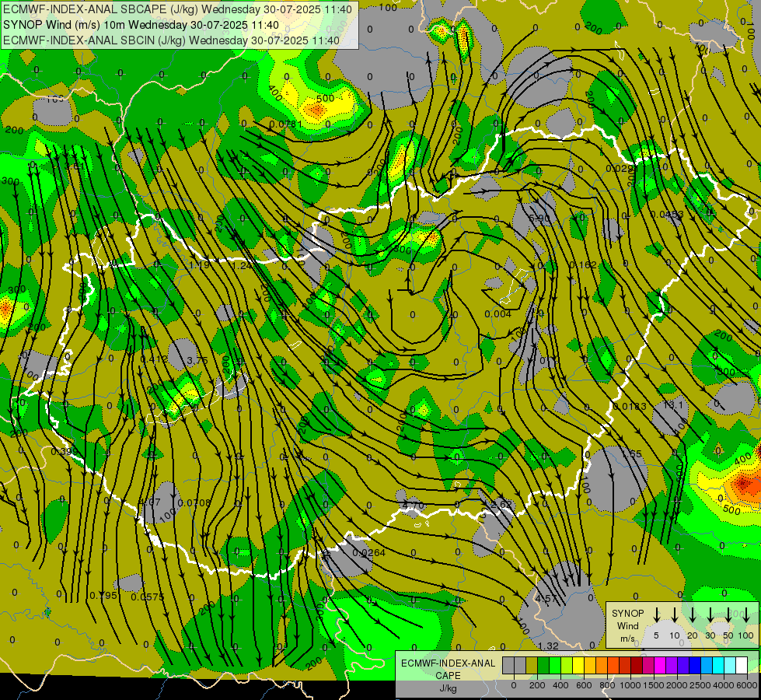This screenshot has width=761, height=700.
Task: Click the SYNOP Wind 10m title line
Action: (x=141, y=25)
